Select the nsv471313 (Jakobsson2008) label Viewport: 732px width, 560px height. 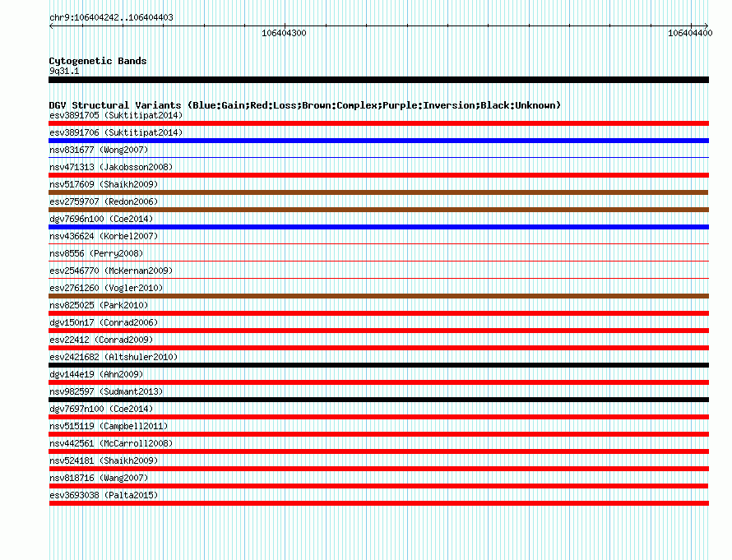point(111,167)
